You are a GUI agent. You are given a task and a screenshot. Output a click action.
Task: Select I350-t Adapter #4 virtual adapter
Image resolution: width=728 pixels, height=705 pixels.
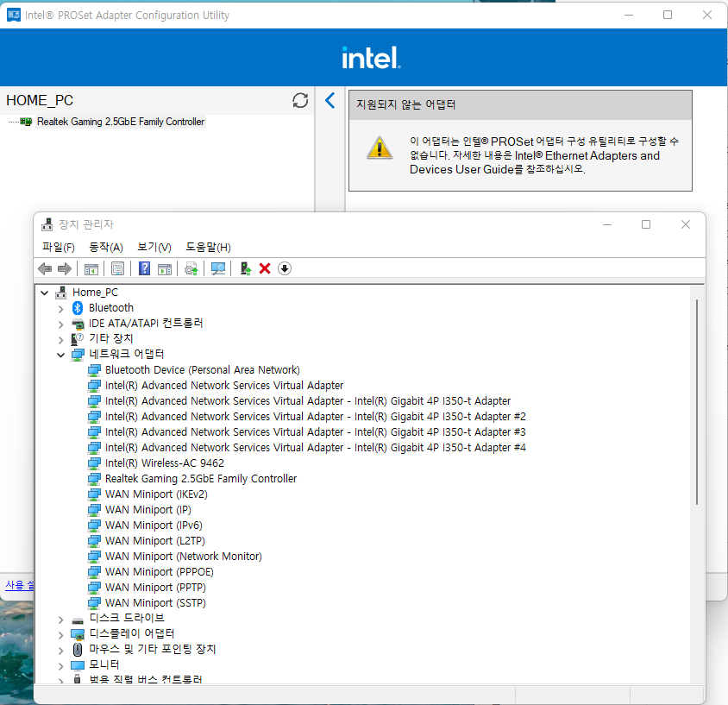315,448
